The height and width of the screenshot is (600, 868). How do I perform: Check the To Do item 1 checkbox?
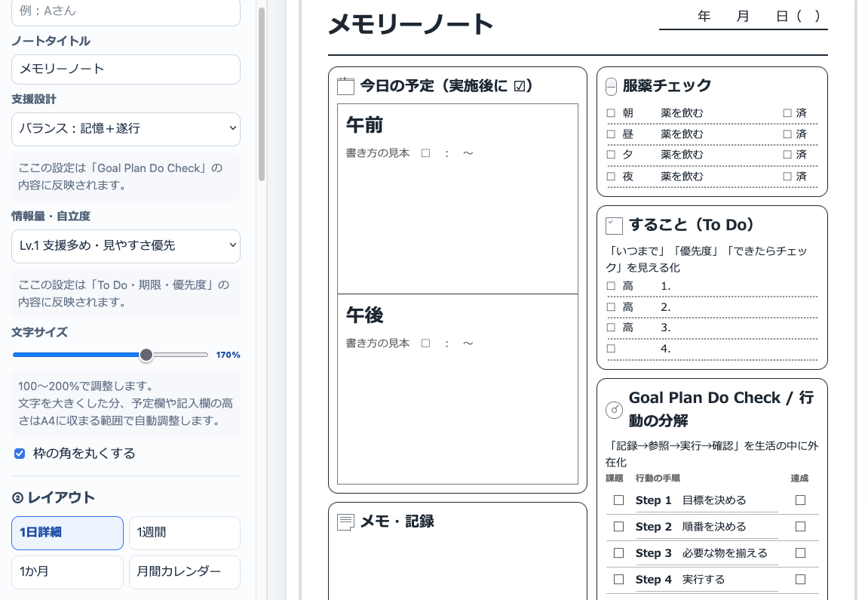pos(611,286)
